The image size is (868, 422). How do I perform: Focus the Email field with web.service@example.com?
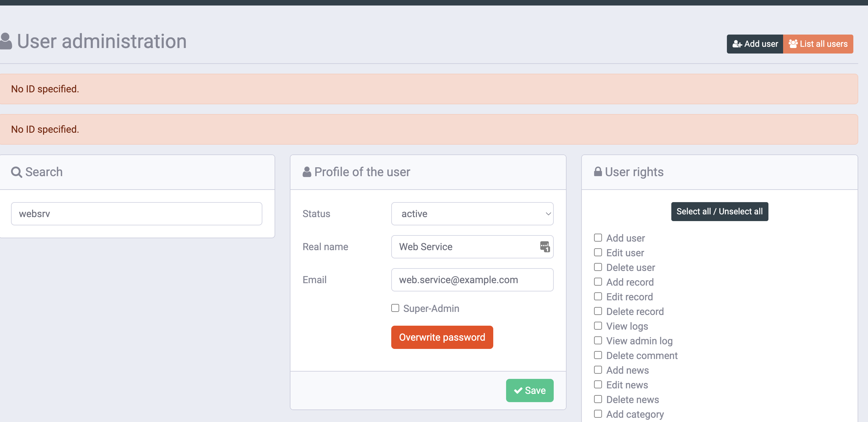pos(472,279)
